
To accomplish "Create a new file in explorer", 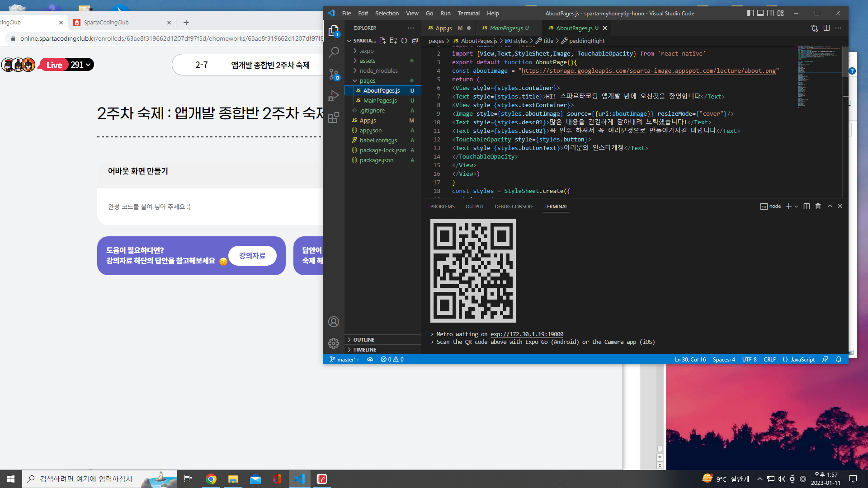I will 382,41.
